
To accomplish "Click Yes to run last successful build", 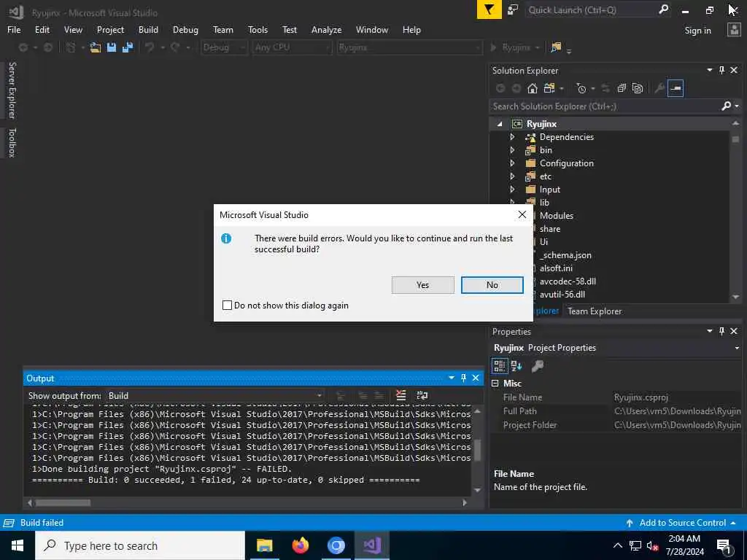I will click(422, 285).
